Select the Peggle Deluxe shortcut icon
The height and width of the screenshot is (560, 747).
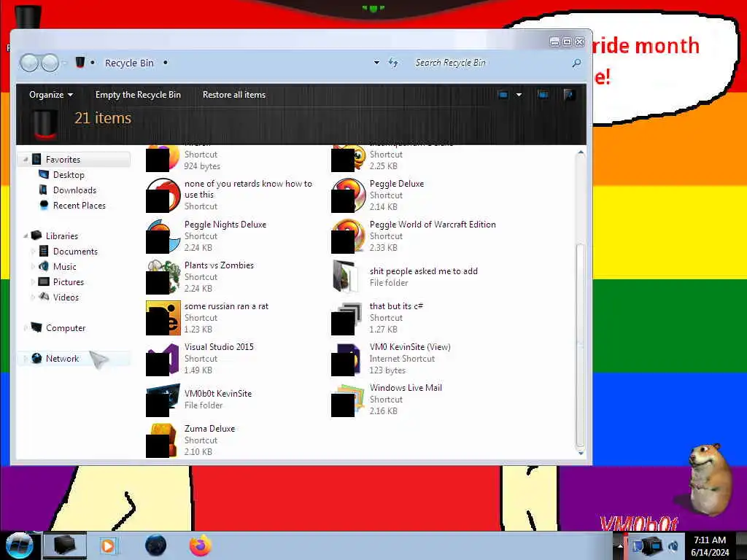pyautogui.click(x=348, y=195)
